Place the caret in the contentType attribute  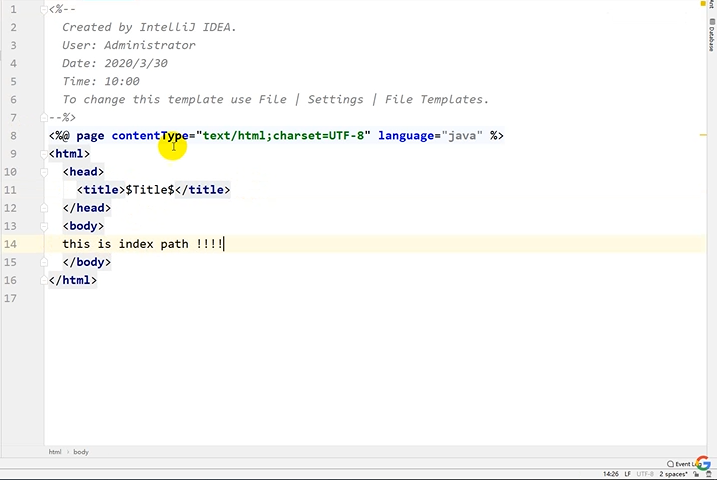(x=150, y=136)
